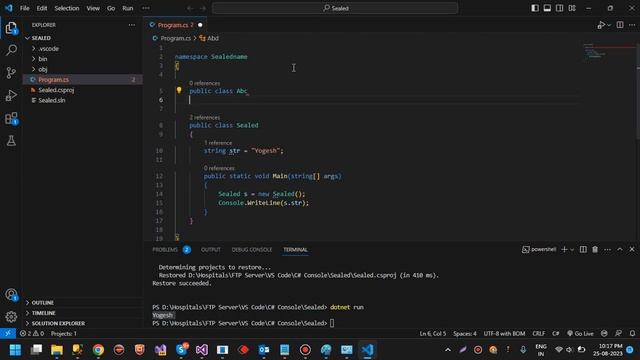Screen dimensions: 640x360
Task: Open File Explorer from taskbar
Action: pos(57,350)
